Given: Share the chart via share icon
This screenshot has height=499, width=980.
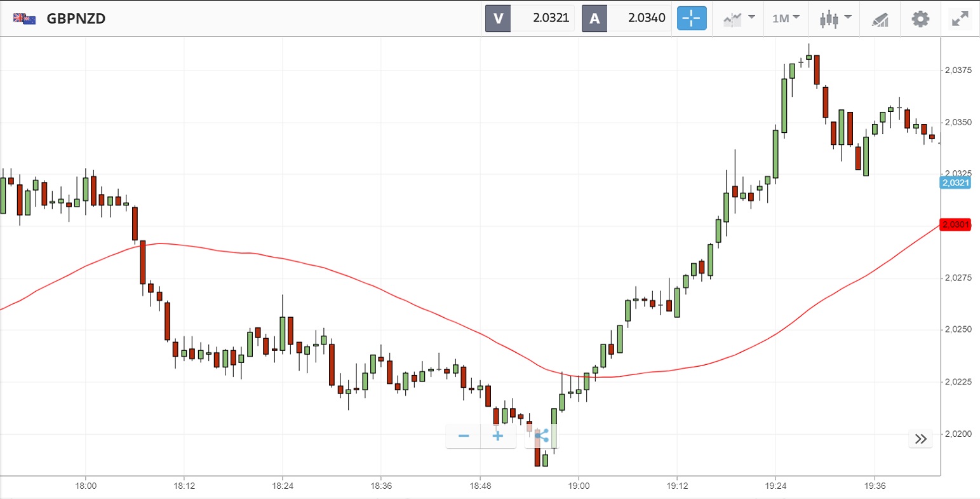Looking at the screenshot, I should pos(542,436).
